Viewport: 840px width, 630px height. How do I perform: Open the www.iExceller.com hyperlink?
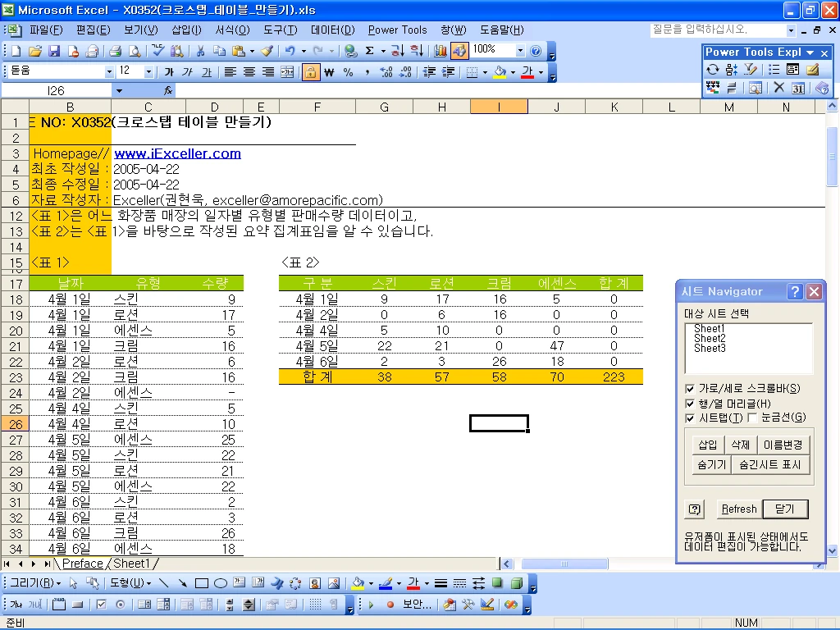(177, 153)
